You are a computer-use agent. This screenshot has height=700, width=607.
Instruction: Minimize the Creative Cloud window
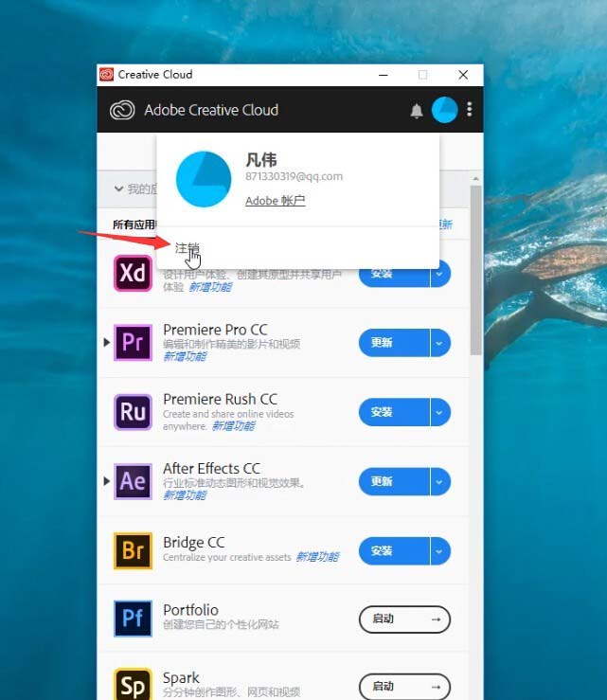click(x=383, y=75)
